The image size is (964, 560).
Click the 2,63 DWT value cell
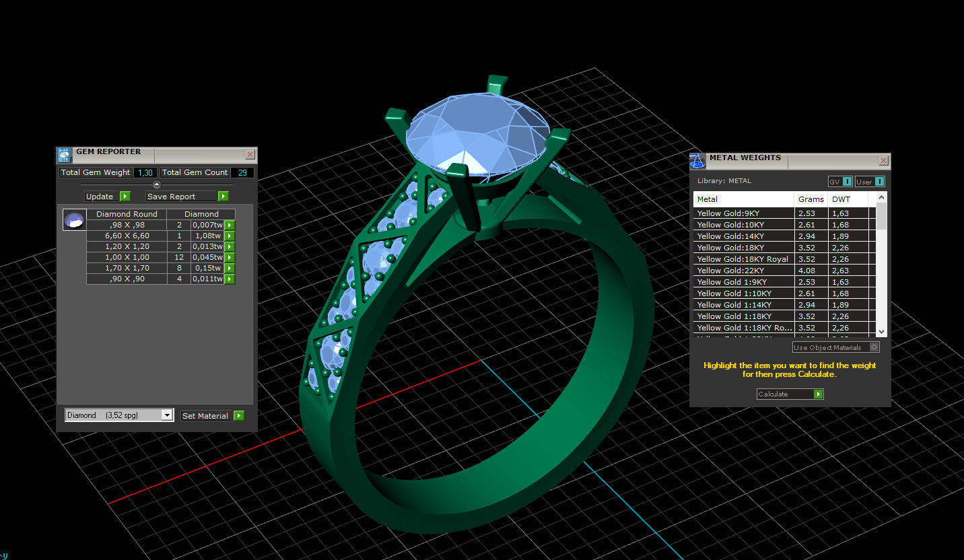(848, 271)
